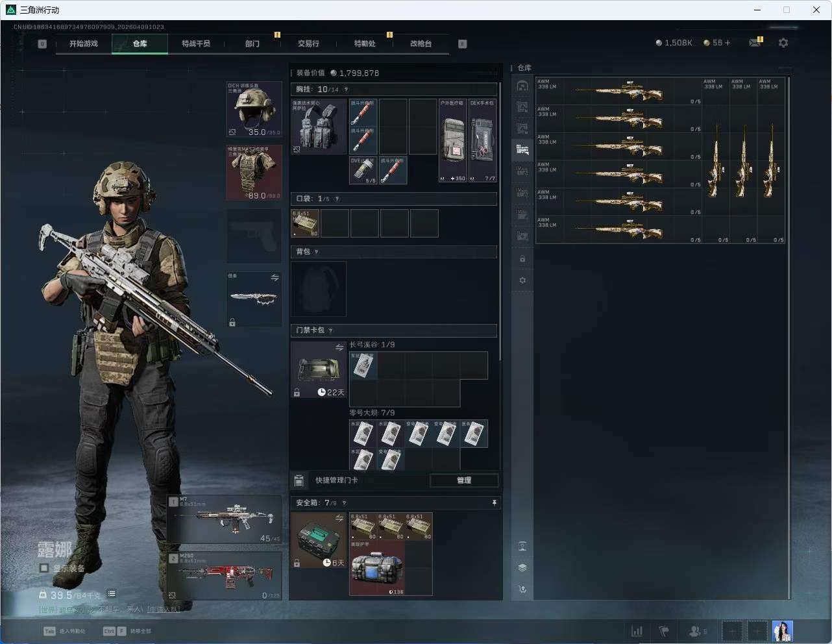The width and height of the screenshot is (832, 644).
Task: Open the help icon next to 背包
Action: [x=317, y=252]
